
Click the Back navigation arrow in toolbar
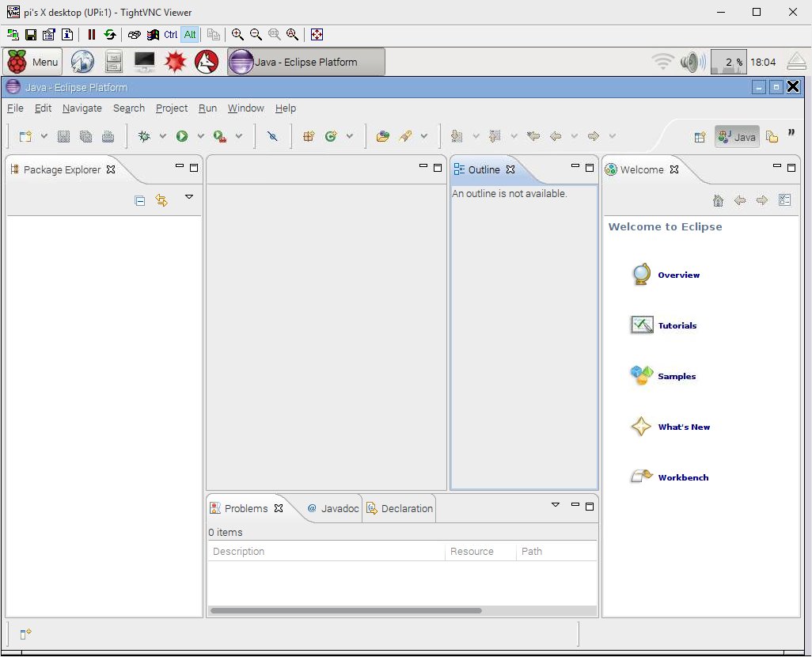click(556, 136)
